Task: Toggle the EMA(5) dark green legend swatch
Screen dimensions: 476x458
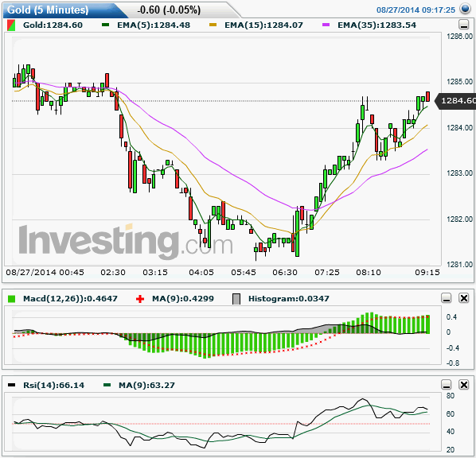Action: [105, 25]
